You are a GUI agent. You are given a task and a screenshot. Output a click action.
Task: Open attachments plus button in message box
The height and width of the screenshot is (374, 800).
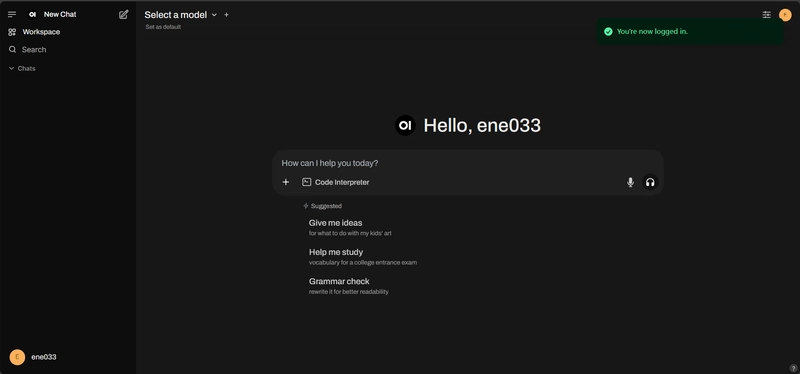coord(286,182)
